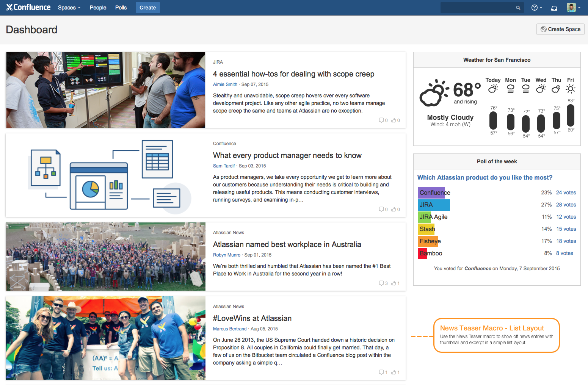The image size is (588, 385).
Task: View the 18 votes for Fisheye
Action: (566, 241)
